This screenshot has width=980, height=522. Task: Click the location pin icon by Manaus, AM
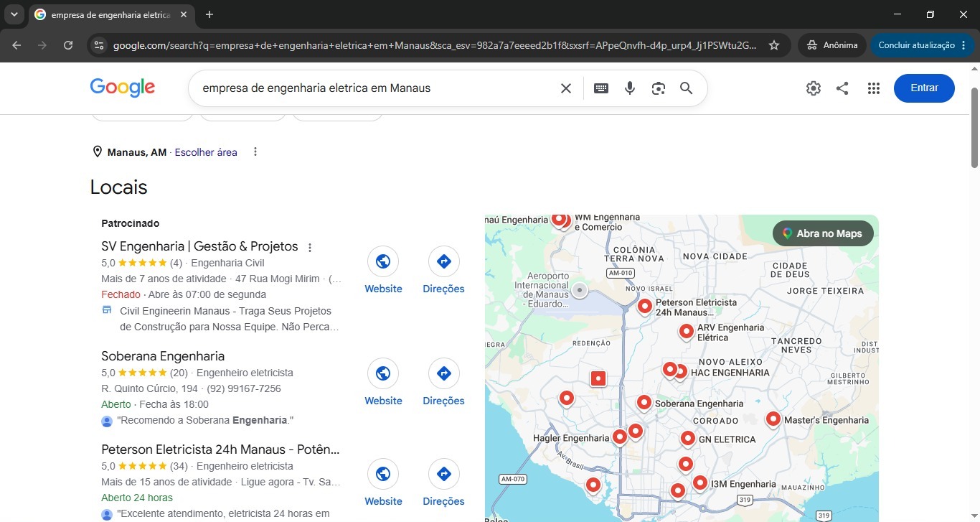pyautogui.click(x=98, y=152)
